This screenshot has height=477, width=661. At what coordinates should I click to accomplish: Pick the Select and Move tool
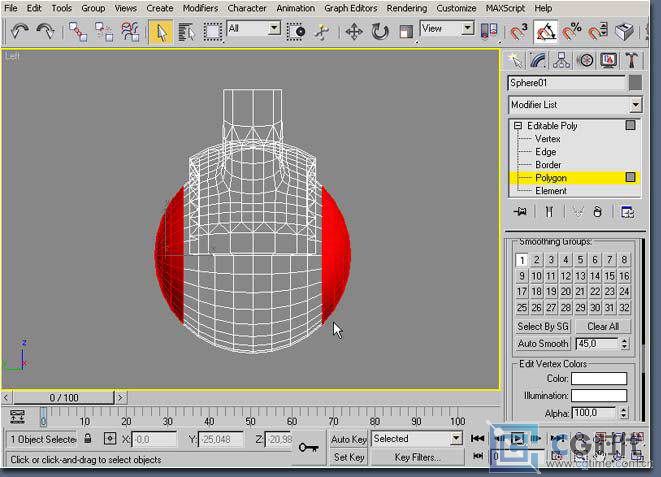tap(354, 32)
